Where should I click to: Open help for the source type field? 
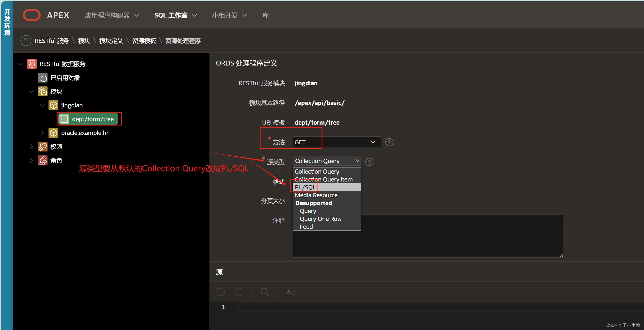pos(369,162)
